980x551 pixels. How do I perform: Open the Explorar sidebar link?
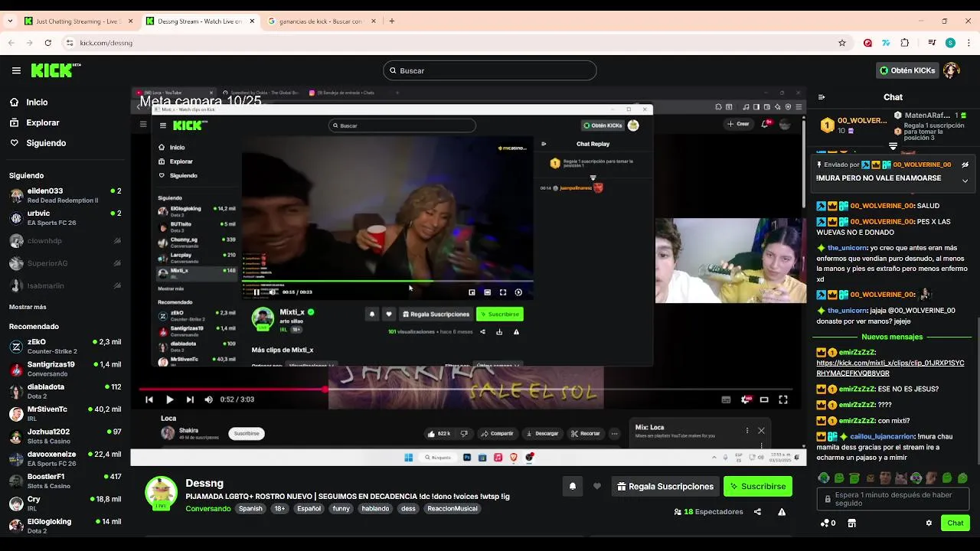(43, 122)
